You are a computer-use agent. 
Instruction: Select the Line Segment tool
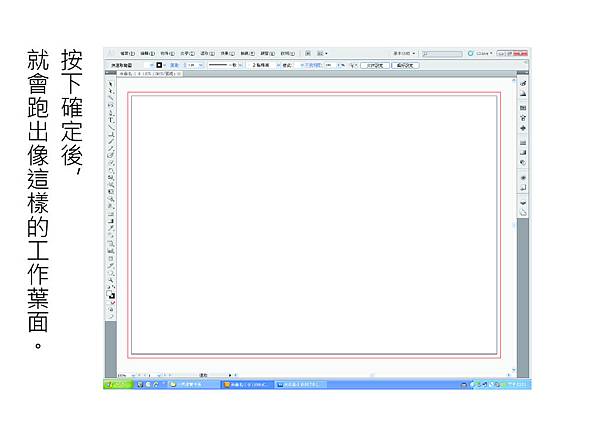(111, 127)
